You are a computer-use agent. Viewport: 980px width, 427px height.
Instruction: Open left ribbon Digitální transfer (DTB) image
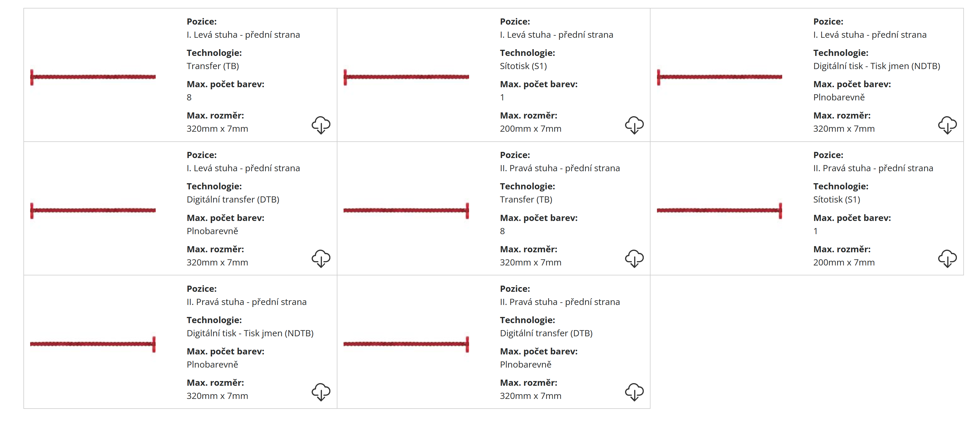(x=93, y=210)
